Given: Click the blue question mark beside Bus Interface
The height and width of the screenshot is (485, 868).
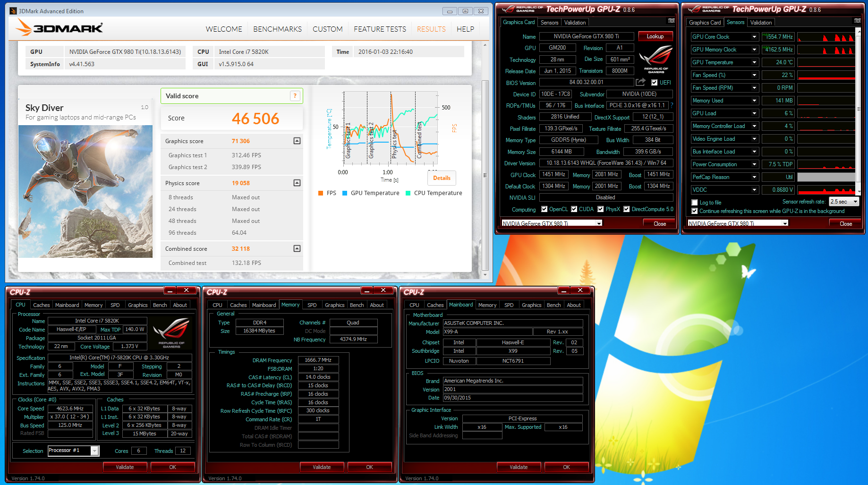Looking at the screenshot, I should 672,105.
